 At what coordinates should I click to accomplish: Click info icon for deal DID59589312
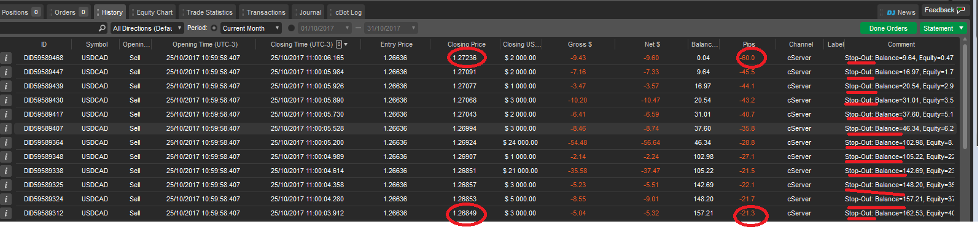tap(6, 214)
